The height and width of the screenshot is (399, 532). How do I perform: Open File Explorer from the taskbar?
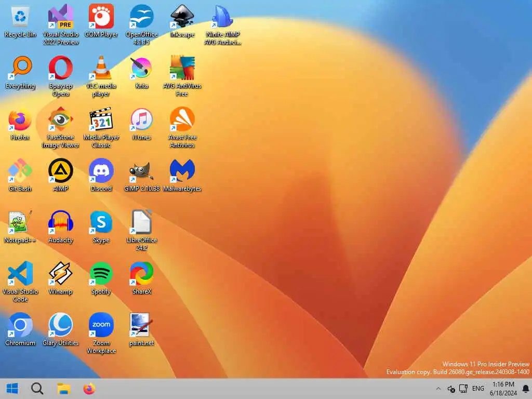pos(63,389)
